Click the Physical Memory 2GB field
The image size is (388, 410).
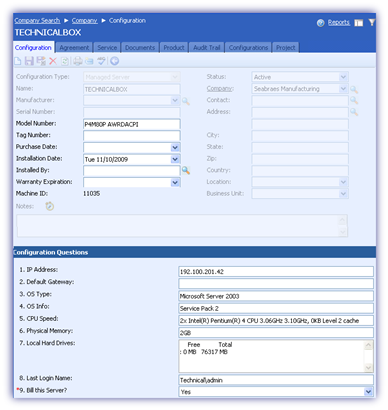[276, 333]
